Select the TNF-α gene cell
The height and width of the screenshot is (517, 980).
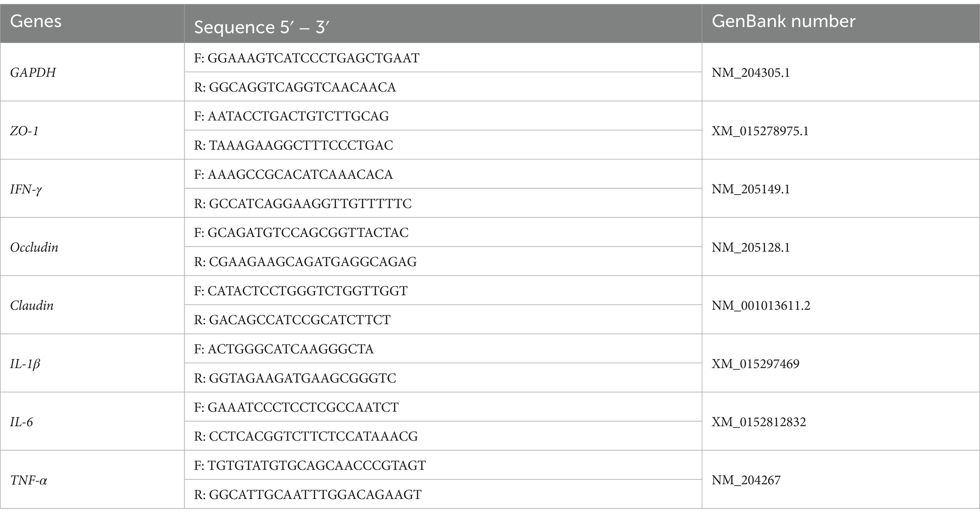point(92,480)
